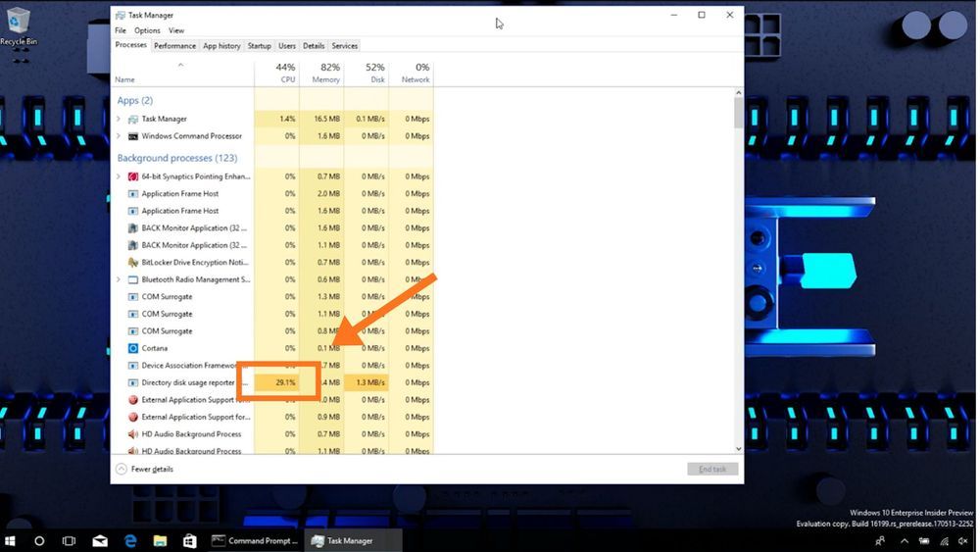Select the Directory disk usage reporter process

(188, 382)
